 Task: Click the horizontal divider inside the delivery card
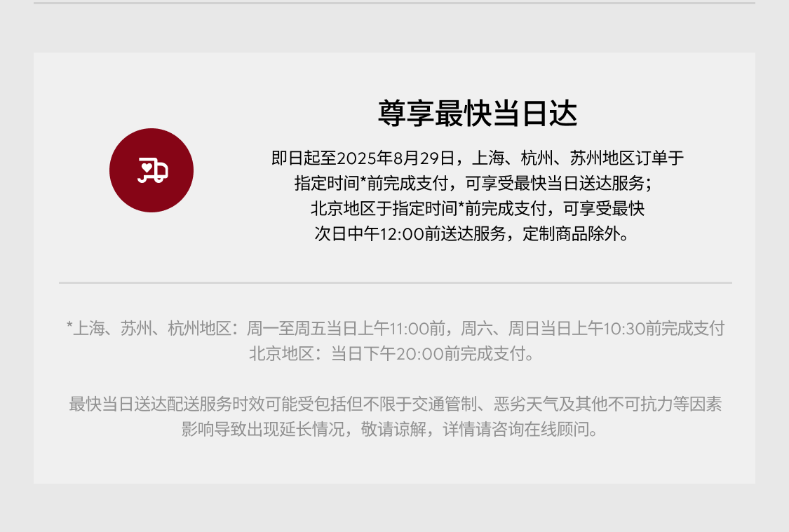coord(396,282)
